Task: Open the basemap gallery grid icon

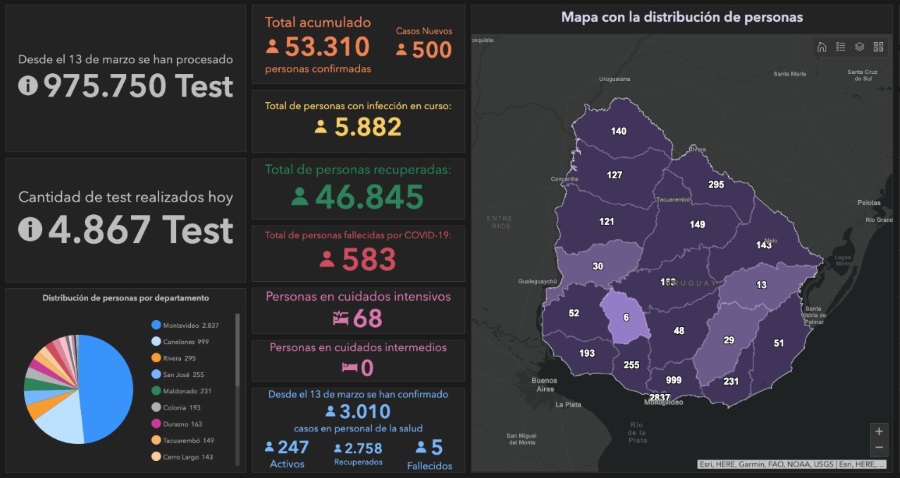Action: click(878, 47)
